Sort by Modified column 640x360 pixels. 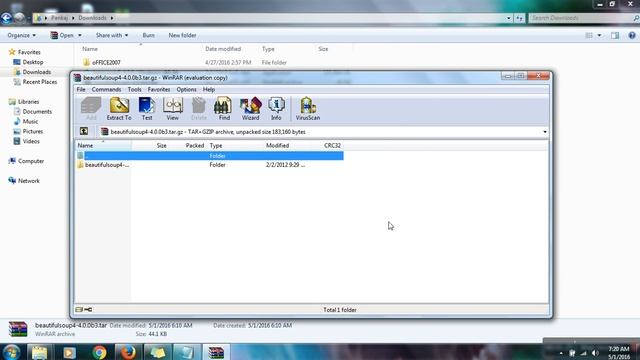[x=278, y=145]
